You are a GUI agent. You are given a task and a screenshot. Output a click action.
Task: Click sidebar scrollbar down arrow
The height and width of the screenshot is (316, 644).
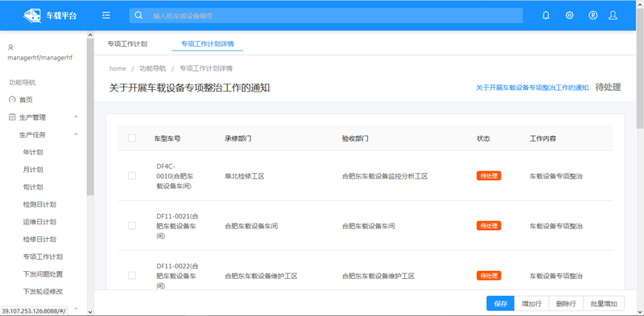pyautogui.click(x=90, y=312)
